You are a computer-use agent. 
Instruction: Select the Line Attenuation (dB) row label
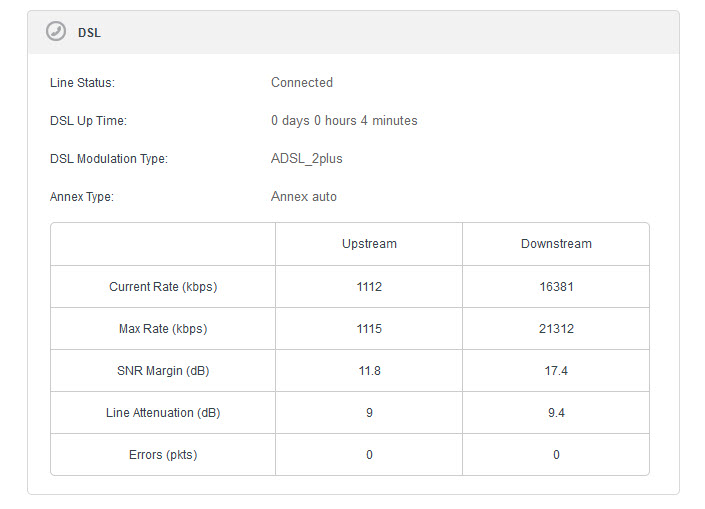click(163, 413)
